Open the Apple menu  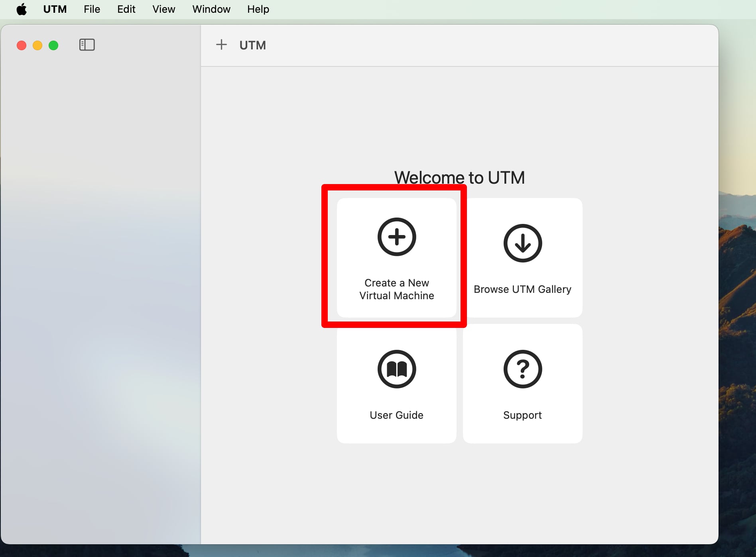point(22,9)
